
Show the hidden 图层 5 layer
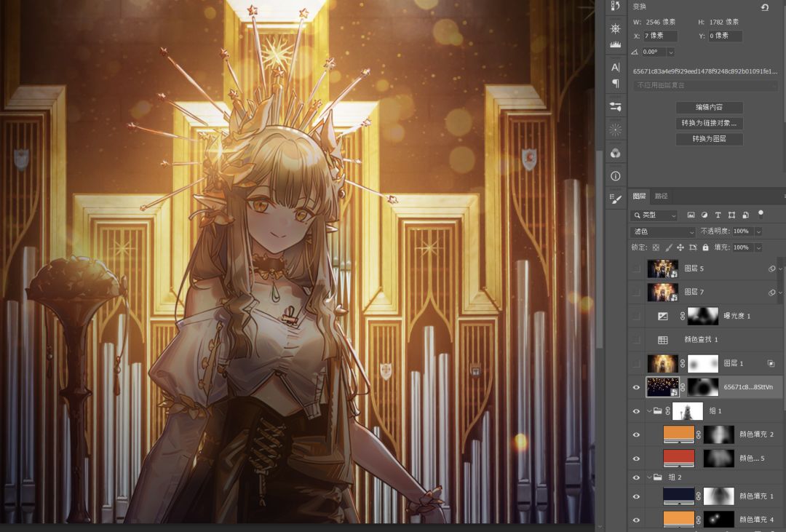coord(637,269)
